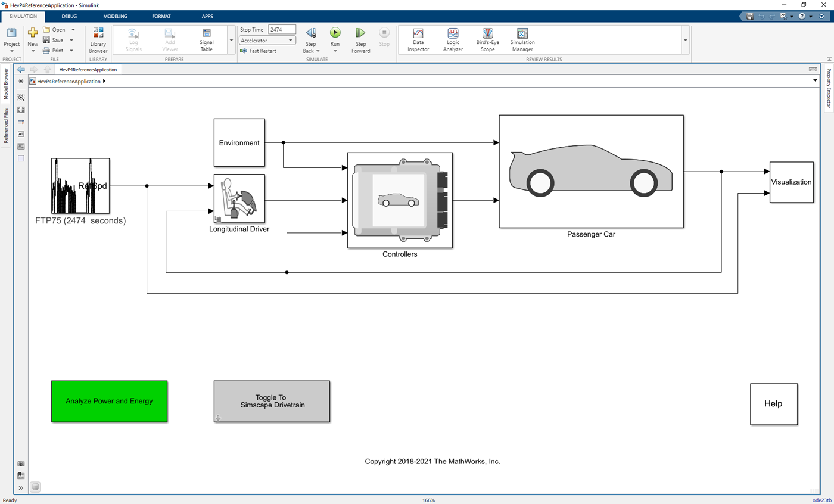Screen dimensions: 834x504
Task: Open the DEBUG ribbon tab
Action: (69, 16)
